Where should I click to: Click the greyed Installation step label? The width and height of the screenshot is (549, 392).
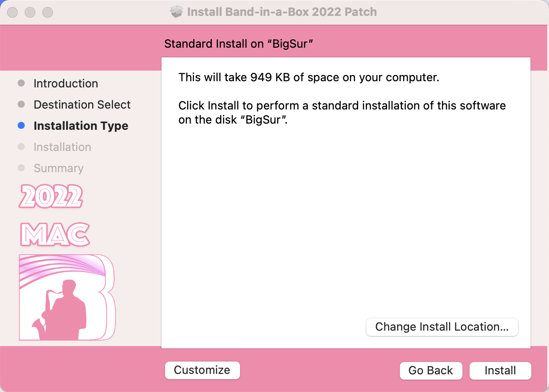coord(62,147)
